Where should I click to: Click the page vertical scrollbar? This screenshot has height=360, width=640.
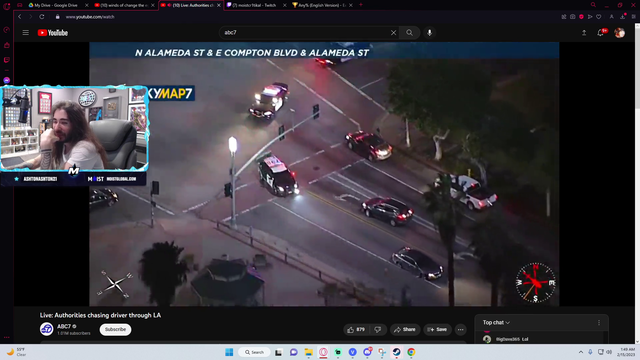point(637,65)
